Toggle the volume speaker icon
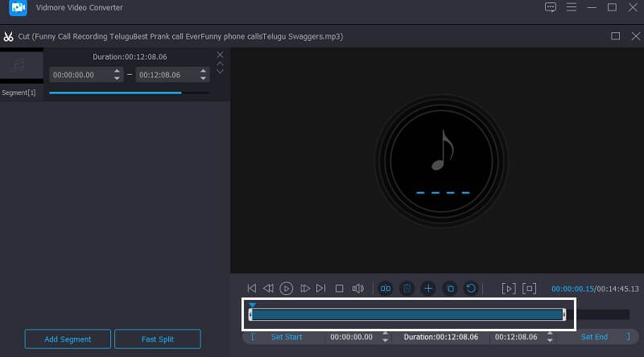This screenshot has width=644, height=357. pos(358,288)
